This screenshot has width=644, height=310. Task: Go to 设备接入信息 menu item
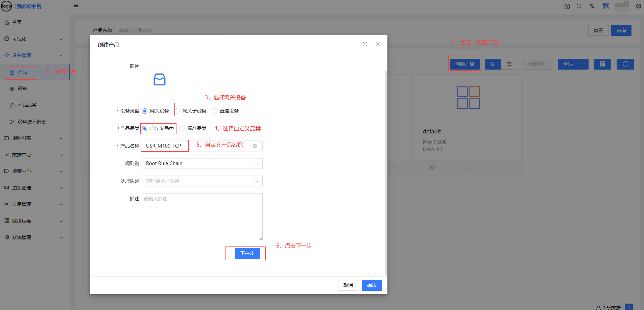pyautogui.click(x=31, y=122)
